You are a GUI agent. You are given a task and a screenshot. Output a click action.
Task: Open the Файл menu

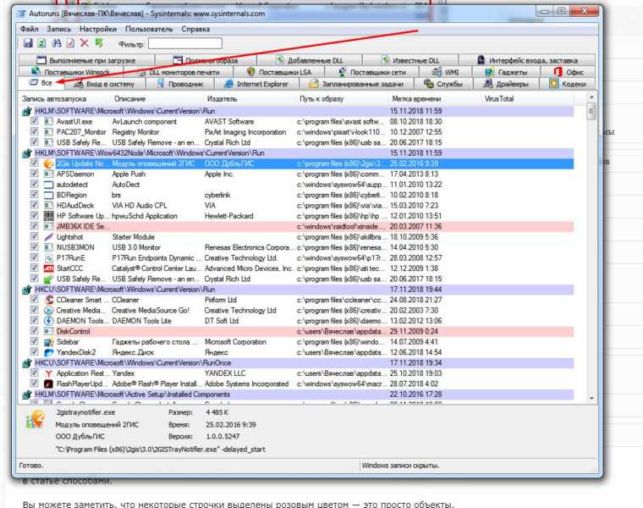(29, 29)
